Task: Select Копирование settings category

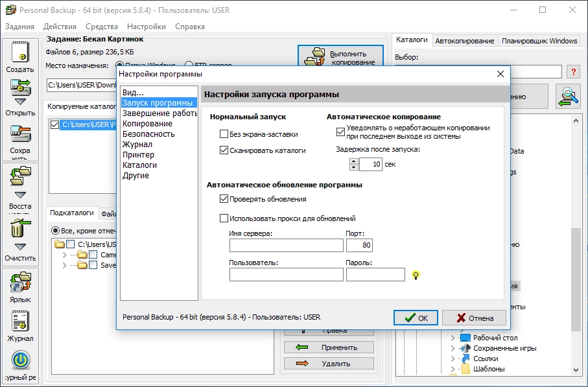Action: point(159,123)
